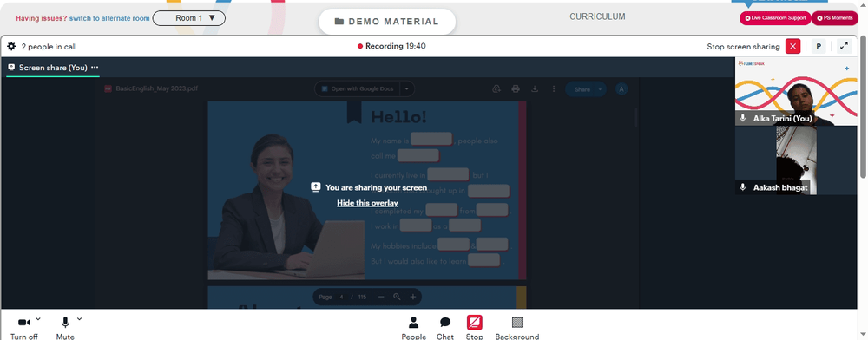Screen dimensions: 868x340
Task: Click the PS Moments button
Action: pyautogui.click(x=835, y=18)
